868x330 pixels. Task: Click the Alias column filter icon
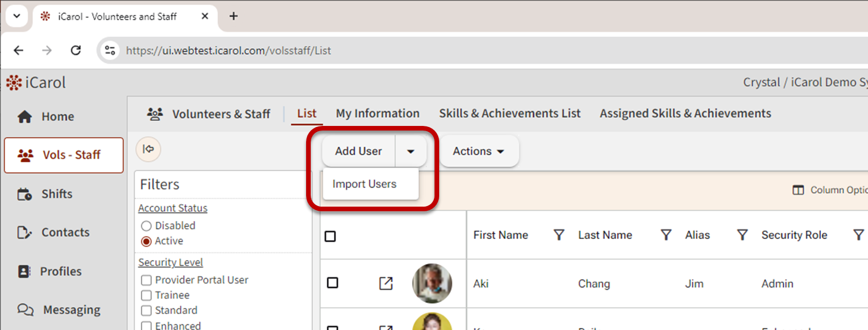click(742, 235)
